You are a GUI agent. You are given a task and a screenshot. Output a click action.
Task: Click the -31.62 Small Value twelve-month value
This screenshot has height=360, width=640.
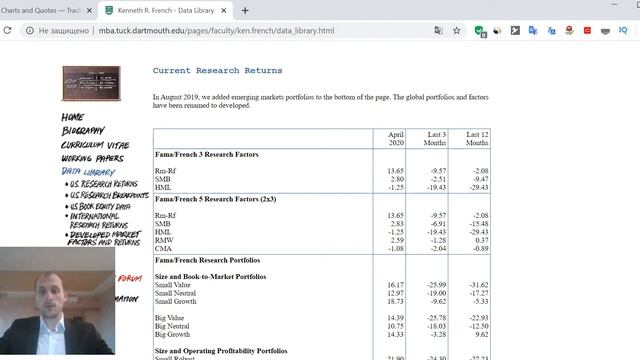(478, 285)
